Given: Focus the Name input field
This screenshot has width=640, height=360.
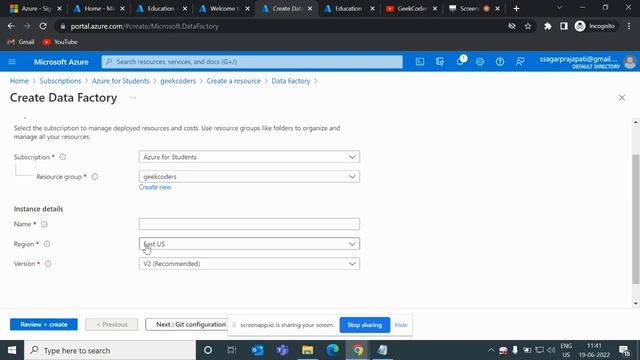Looking at the screenshot, I should click(x=249, y=224).
